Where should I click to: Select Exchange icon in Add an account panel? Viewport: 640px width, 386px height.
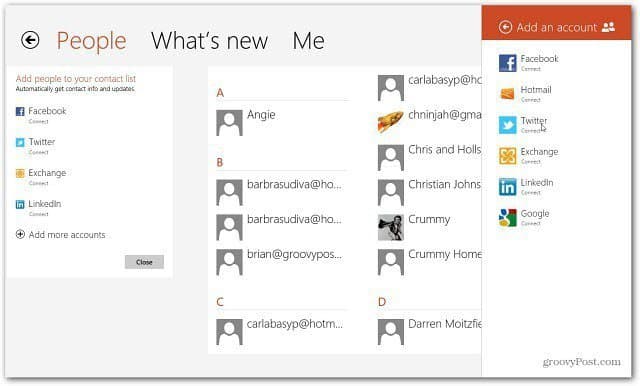tap(508, 156)
